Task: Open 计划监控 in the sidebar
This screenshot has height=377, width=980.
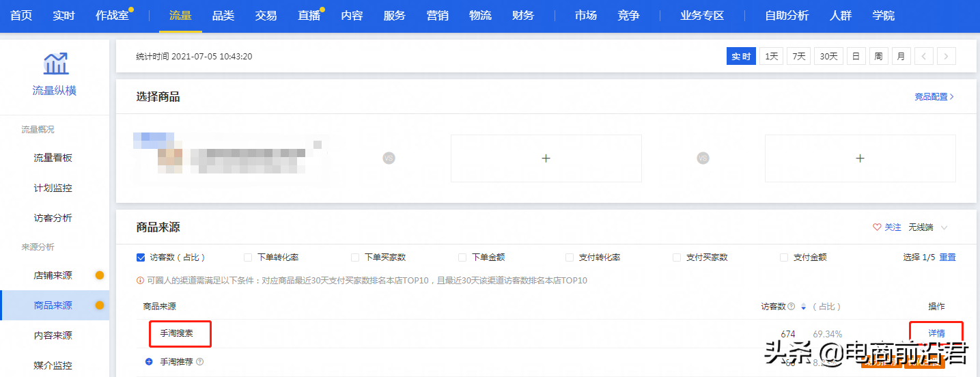Action: 53,188
